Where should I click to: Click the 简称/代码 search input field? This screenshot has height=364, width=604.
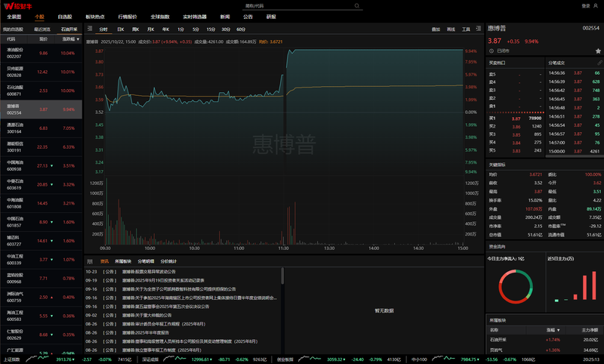coord(302,5)
